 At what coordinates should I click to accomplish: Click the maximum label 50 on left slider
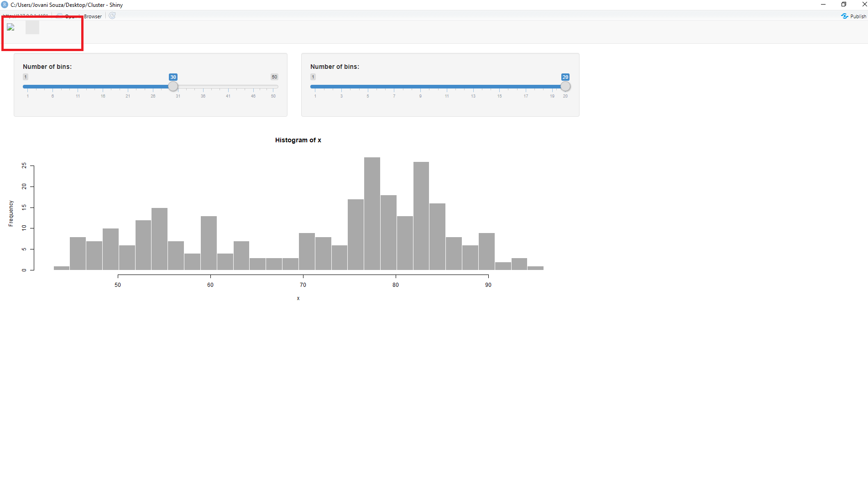pos(274,77)
